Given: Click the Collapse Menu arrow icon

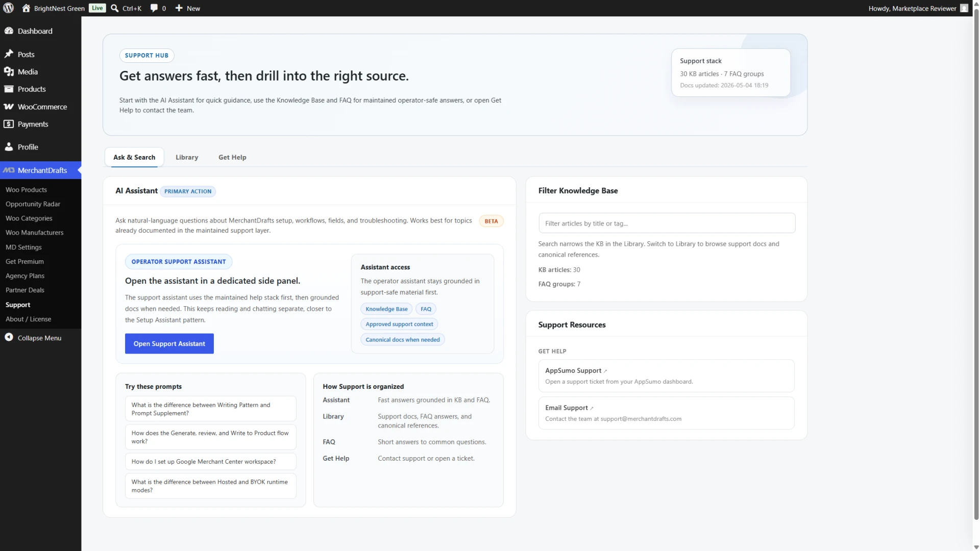Looking at the screenshot, I should [9, 337].
